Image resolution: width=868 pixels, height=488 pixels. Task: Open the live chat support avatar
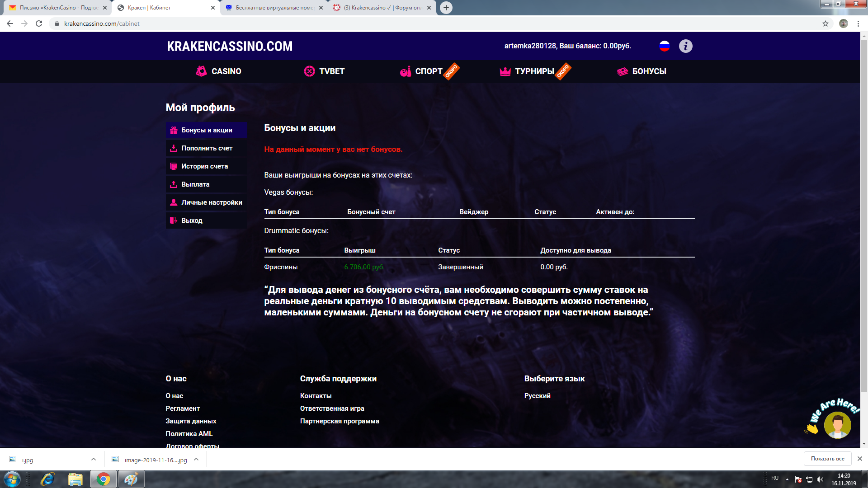pos(837,425)
